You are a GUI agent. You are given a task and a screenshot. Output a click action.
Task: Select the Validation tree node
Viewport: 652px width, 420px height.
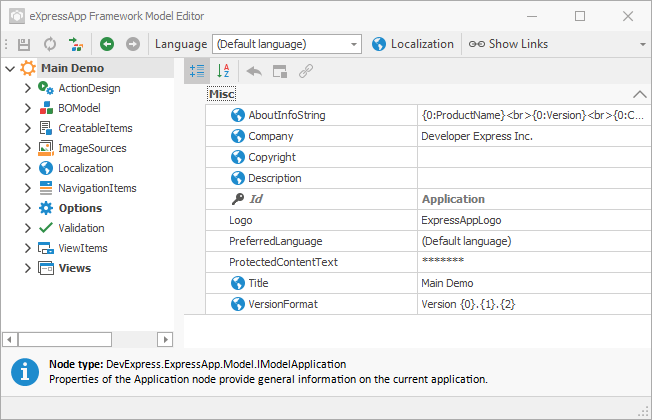coord(81,228)
